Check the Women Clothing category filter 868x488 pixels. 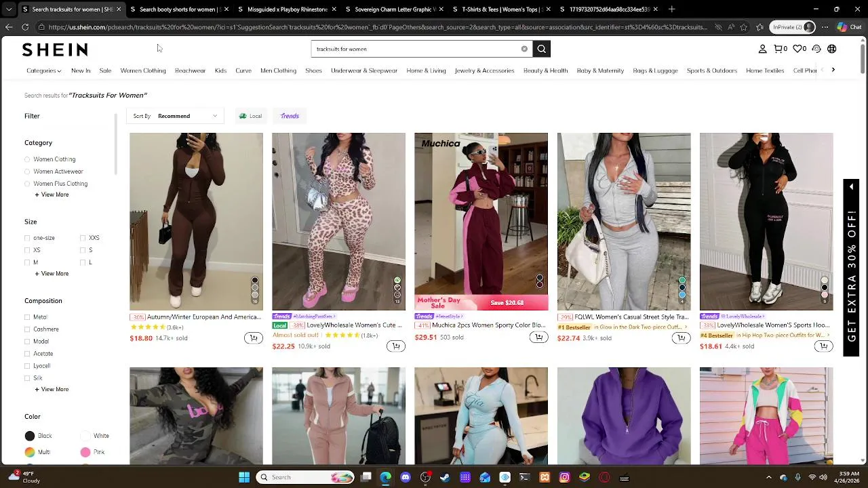coord(27,159)
